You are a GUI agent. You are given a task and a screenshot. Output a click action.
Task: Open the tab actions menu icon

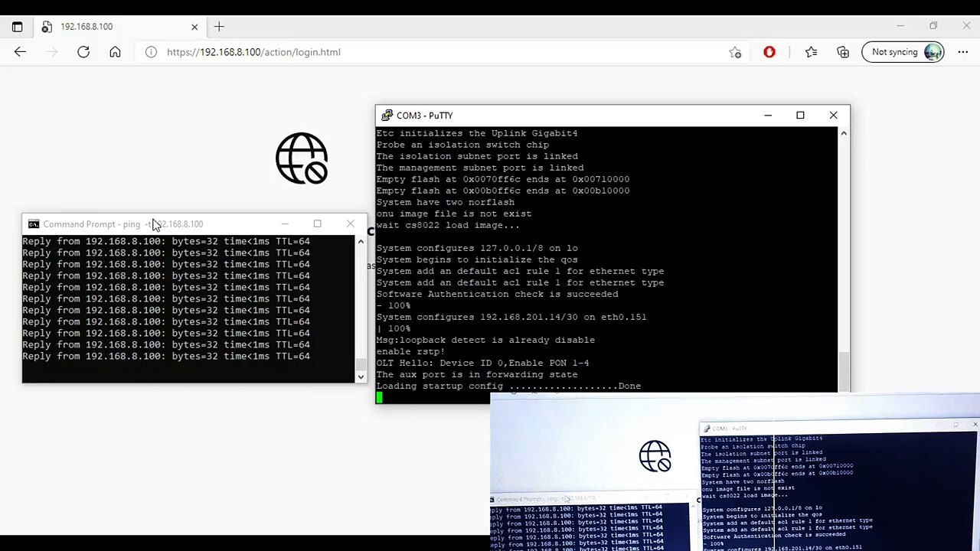tap(17, 27)
